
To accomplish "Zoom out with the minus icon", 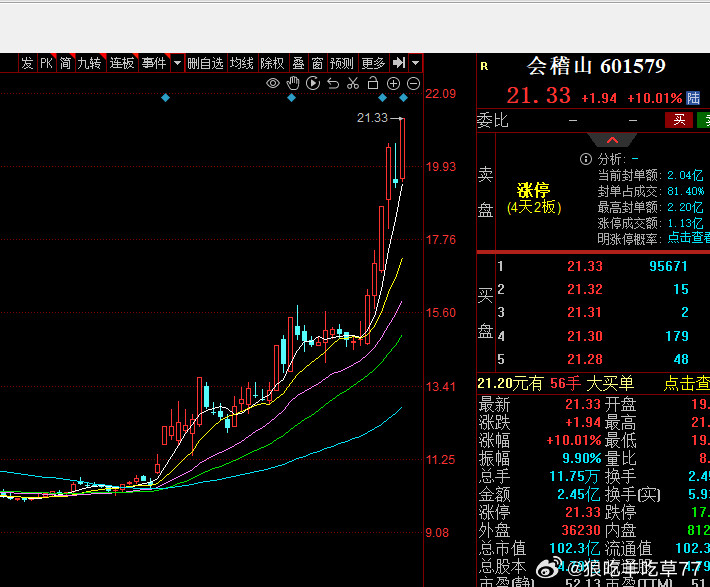I will click(x=413, y=83).
